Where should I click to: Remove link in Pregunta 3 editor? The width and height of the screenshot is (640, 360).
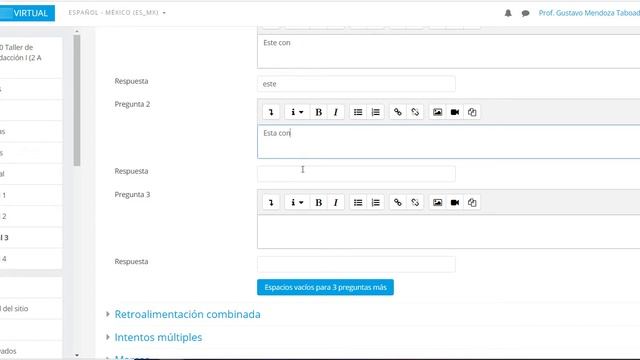click(415, 202)
